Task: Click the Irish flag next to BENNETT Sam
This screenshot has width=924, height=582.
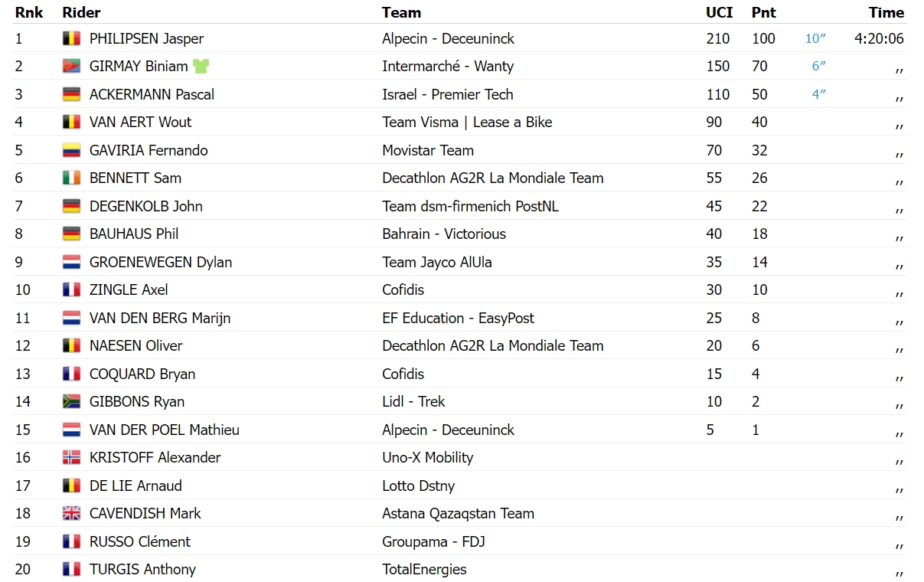Action: [71, 178]
